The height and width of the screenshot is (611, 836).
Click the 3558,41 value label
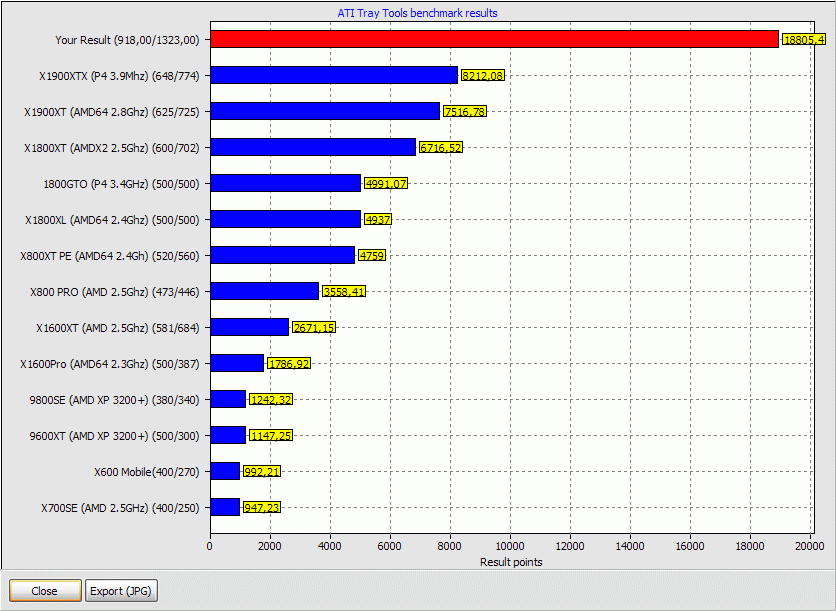tap(344, 292)
